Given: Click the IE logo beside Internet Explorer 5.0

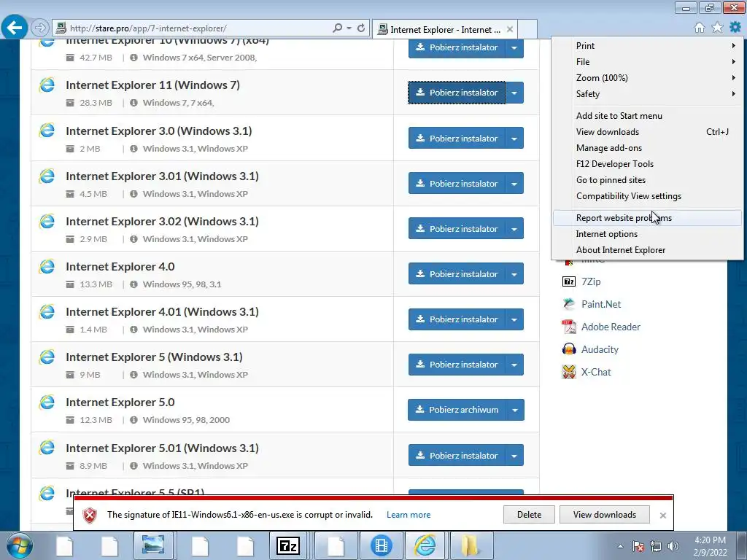Looking at the screenshot, I should [x=47, y=402].
